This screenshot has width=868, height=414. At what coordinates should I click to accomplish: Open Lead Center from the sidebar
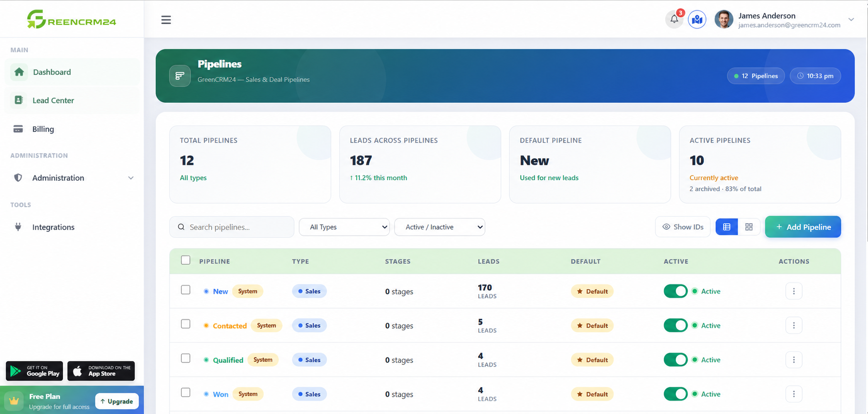point(72,100)
